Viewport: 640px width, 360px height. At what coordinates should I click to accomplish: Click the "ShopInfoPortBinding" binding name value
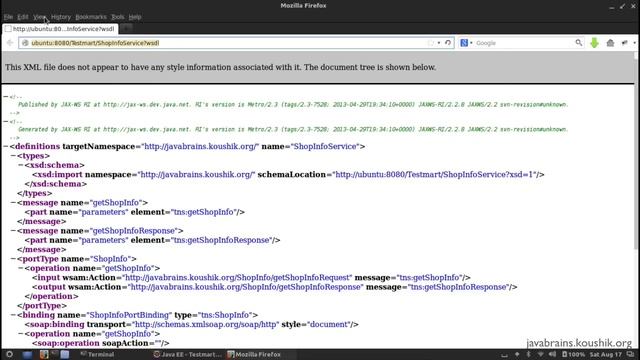pyautogui.click(x=129, y=315)
